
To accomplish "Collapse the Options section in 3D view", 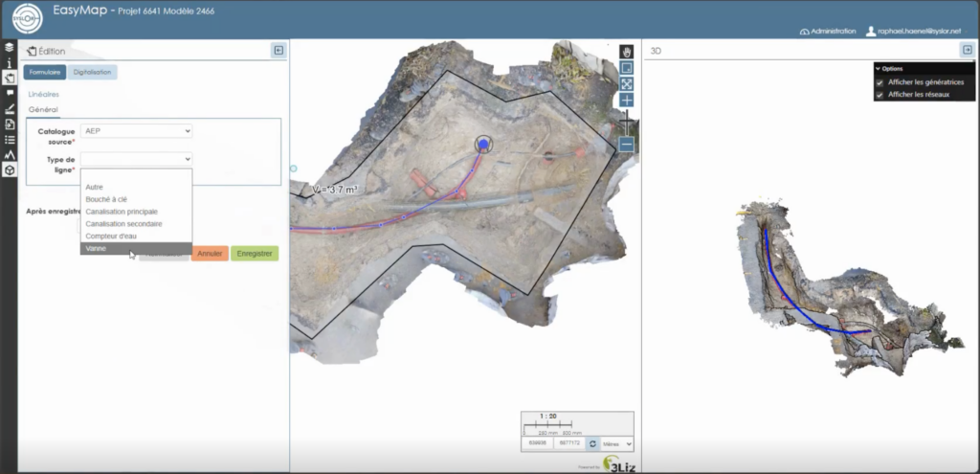I will [879, 69].
